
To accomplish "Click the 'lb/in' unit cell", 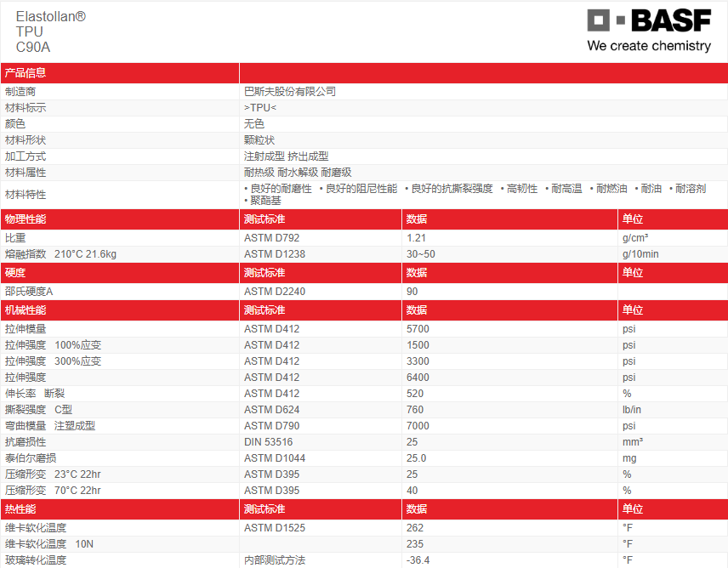I will click(x=631, y=410).
